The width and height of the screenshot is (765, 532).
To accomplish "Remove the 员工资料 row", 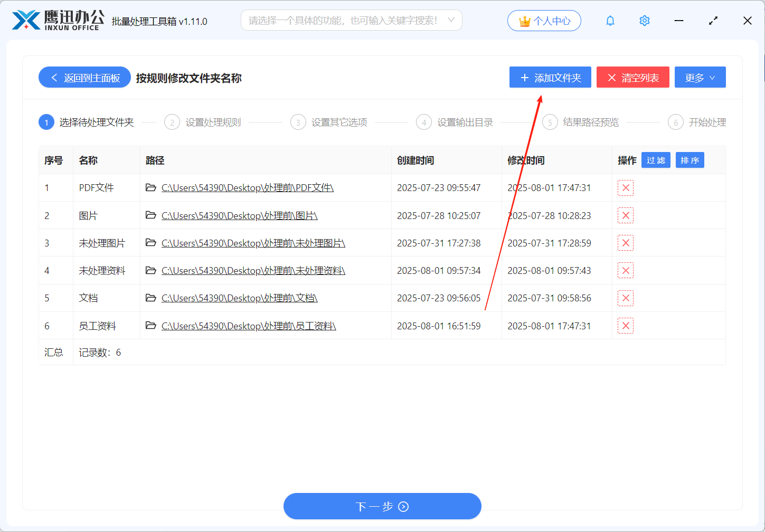I will click(626, 326).
